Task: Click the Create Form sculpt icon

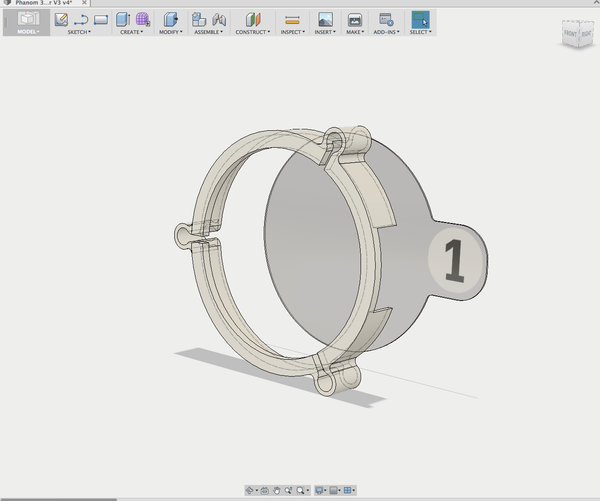Action: (x=143, y=19)
